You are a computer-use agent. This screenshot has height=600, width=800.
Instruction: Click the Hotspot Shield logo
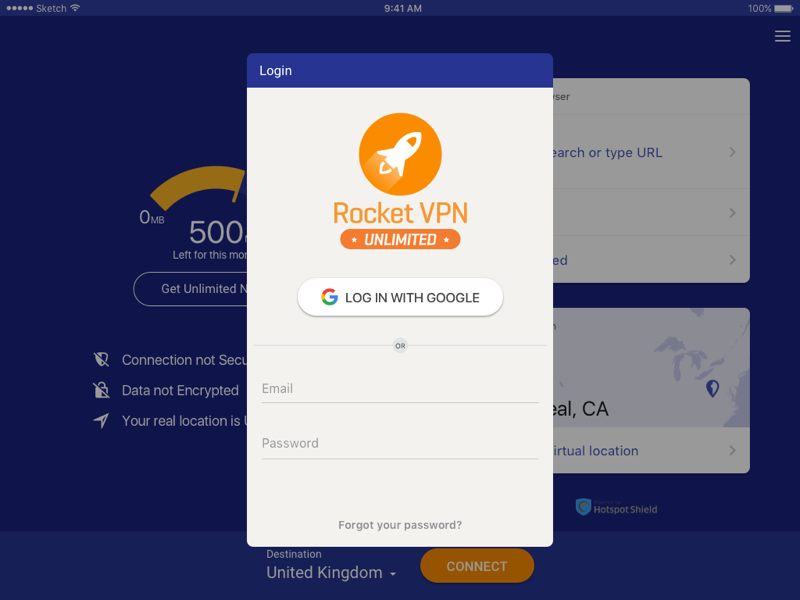pos(616,507)
